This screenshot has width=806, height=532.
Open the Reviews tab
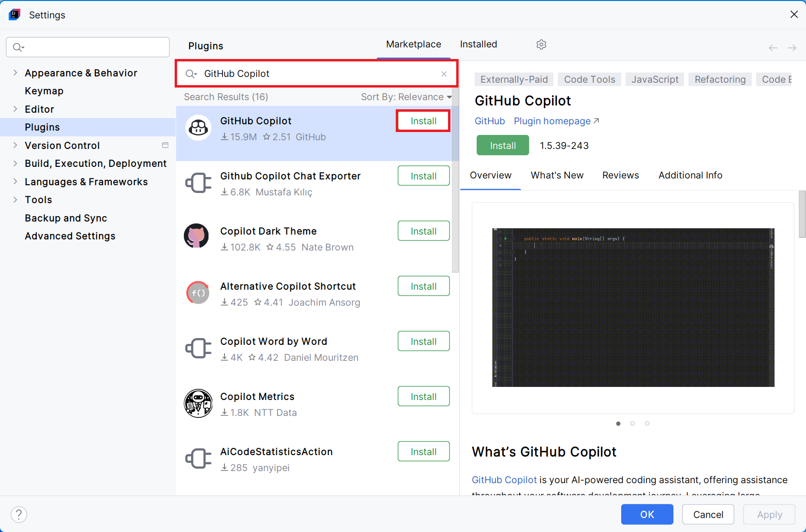[620, 176]
